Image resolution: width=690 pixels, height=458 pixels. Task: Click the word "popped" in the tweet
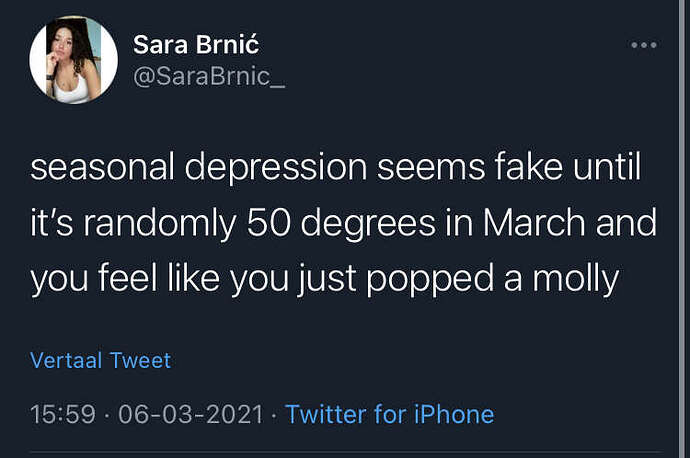pos(430,280)
